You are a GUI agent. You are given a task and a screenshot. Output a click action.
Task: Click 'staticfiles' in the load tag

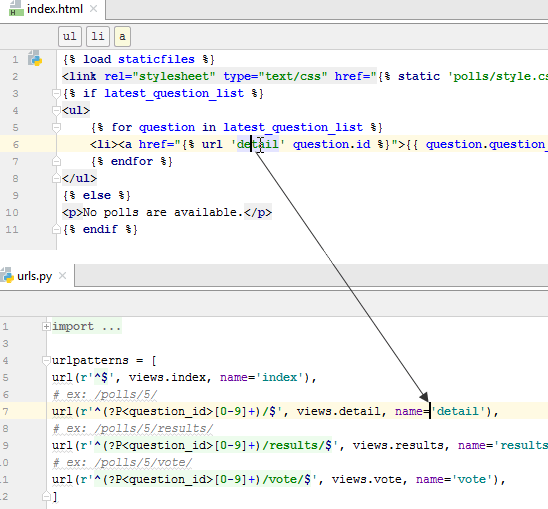(156, 59)
